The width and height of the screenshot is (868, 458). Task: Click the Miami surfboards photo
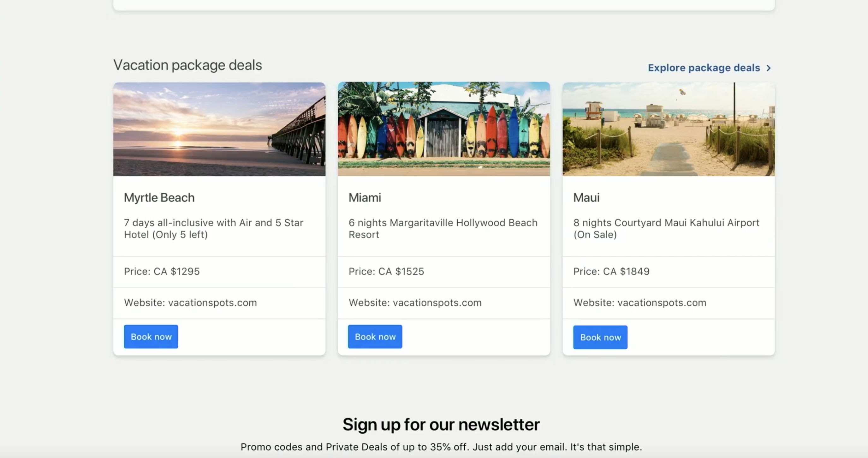tap(444, 129)
